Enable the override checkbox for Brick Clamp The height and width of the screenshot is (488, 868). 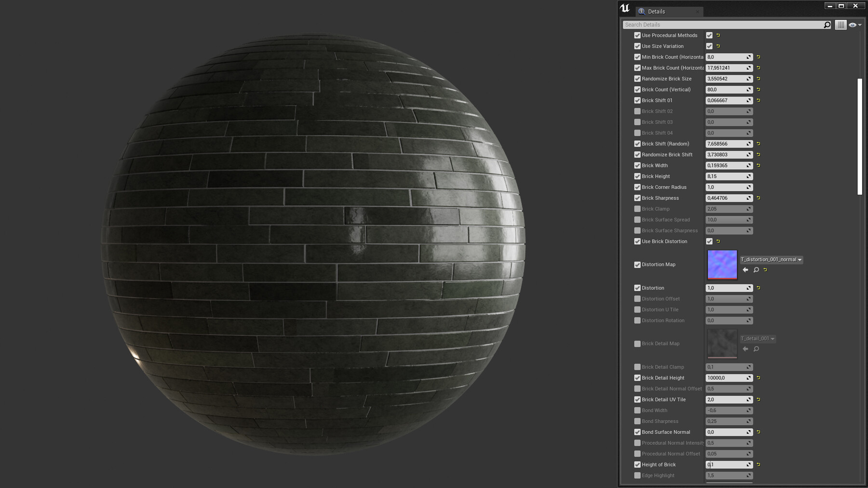(x=637, y=209)
